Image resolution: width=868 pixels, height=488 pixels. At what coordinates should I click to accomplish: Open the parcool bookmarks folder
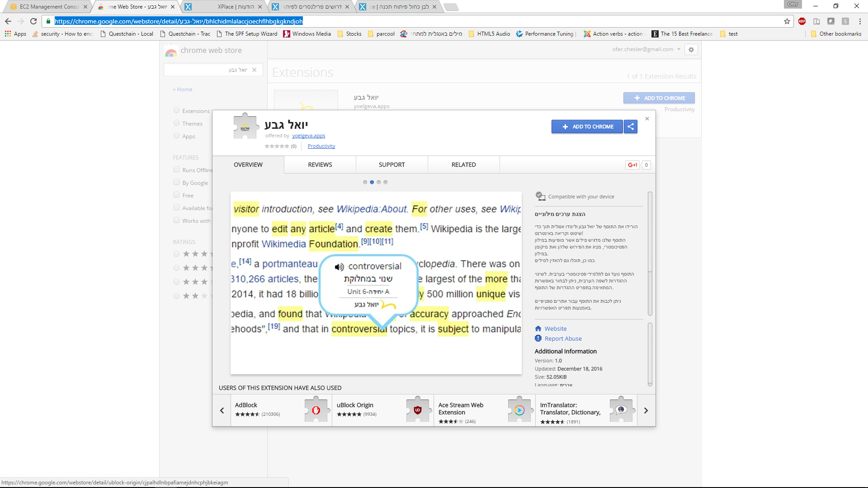coord(381,34)
